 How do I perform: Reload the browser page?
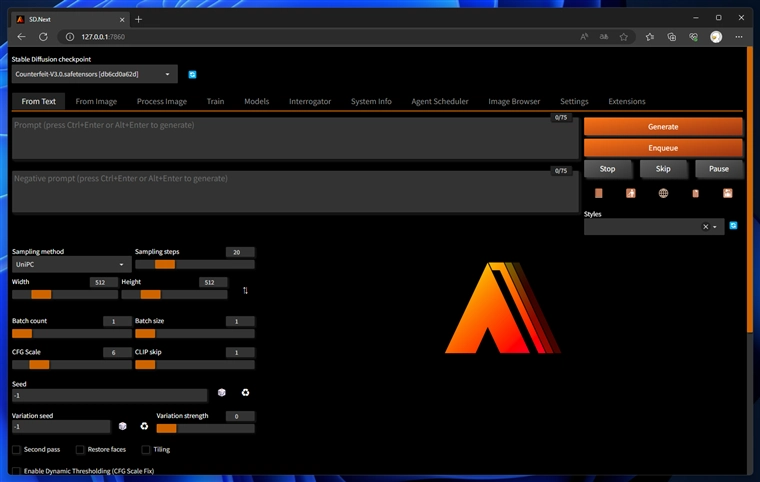tap(43, 37)
